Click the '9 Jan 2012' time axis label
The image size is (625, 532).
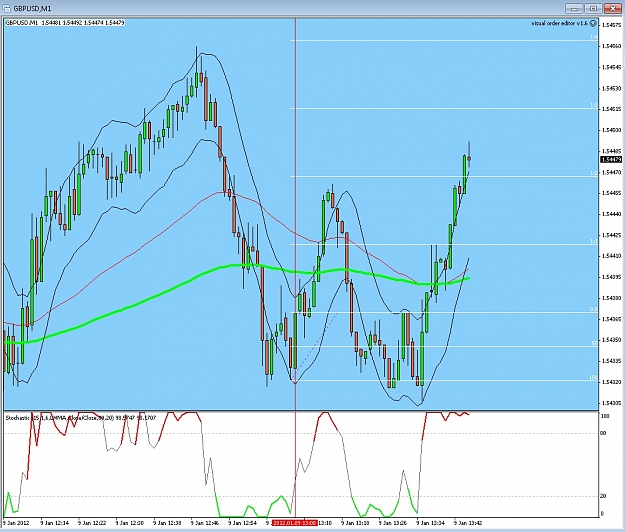click(16, 522)
